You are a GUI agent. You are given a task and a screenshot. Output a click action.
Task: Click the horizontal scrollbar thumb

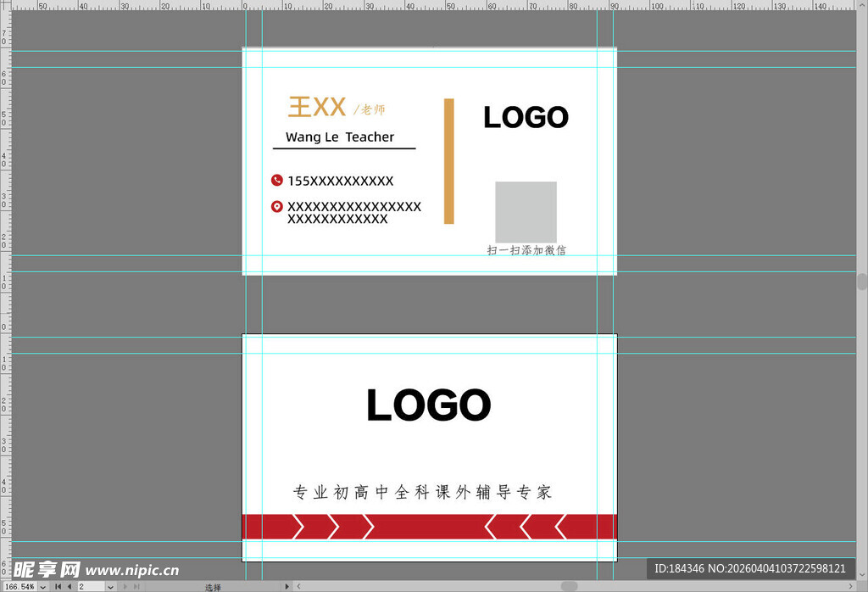pos(569,586)
